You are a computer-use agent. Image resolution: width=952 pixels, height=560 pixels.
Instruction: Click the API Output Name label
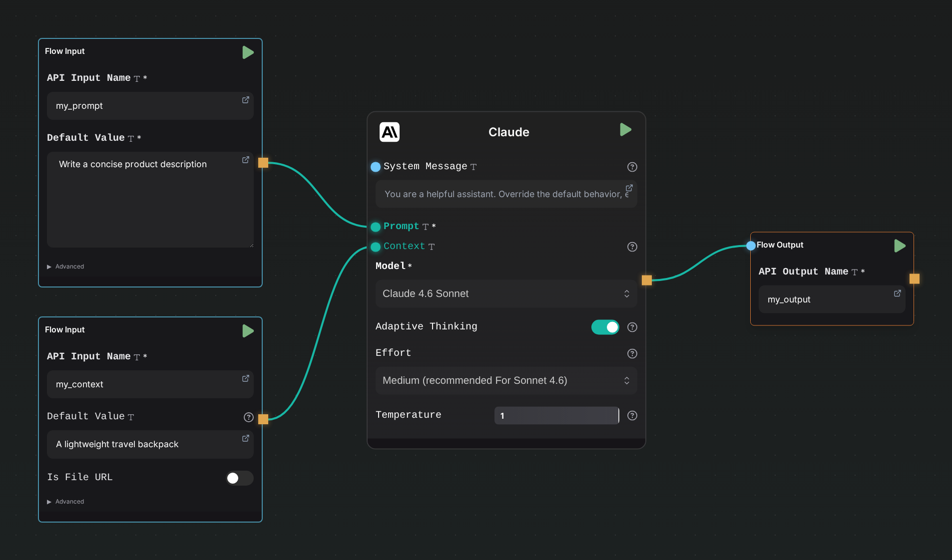tap(803, 272)
